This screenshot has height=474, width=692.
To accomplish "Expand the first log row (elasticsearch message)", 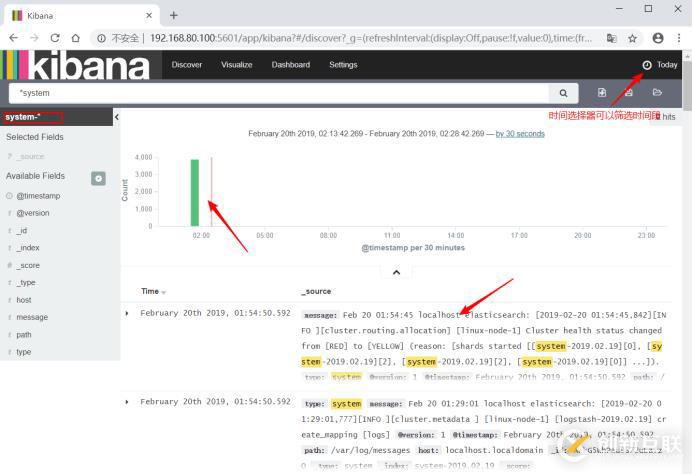I will pos(127,313).
